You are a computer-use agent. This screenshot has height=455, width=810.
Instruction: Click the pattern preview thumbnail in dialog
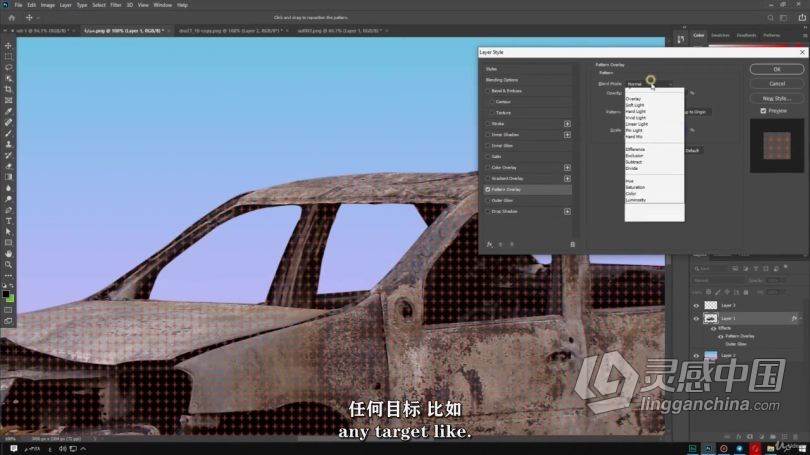(x=777, y=146)
